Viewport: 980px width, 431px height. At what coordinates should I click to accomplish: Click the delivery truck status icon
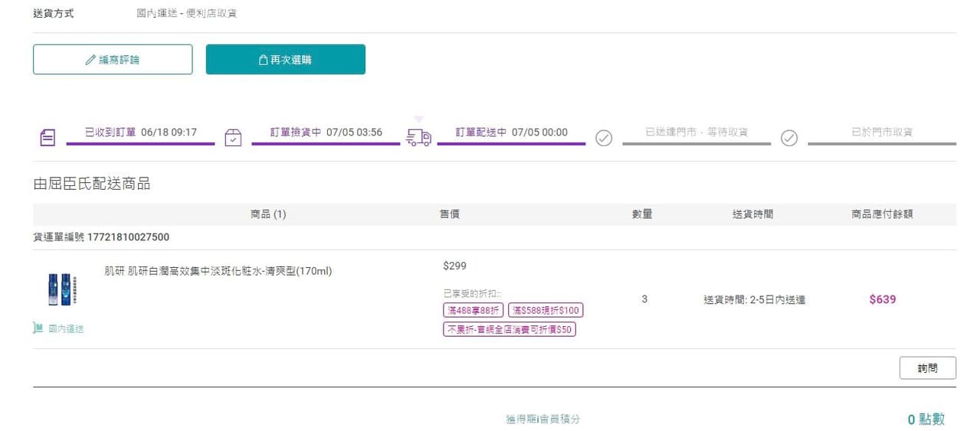[x=418, y=138]
